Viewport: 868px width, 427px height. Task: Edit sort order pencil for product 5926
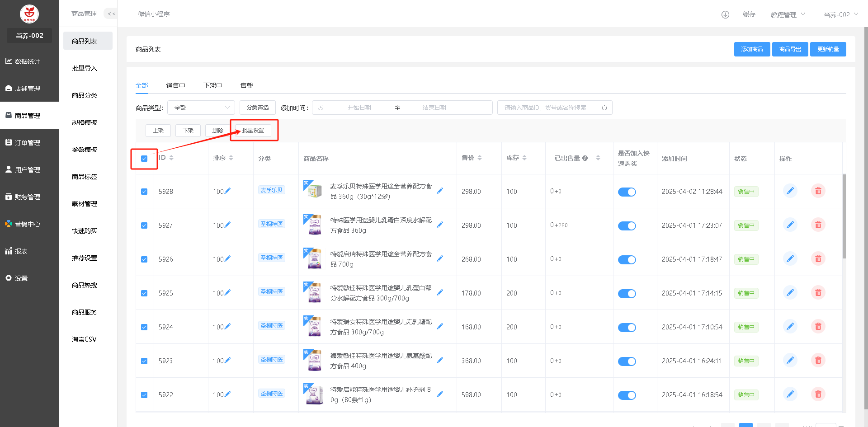pos(227,258)
